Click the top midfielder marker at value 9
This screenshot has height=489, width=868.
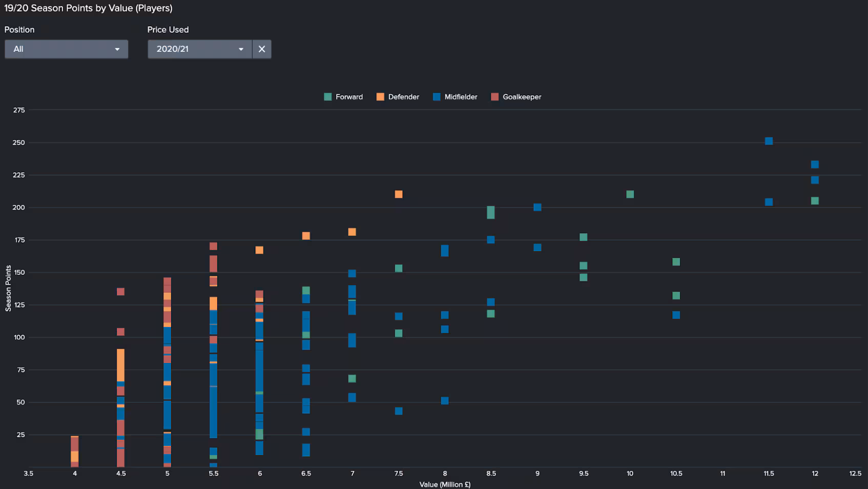[x=538, y=207]
